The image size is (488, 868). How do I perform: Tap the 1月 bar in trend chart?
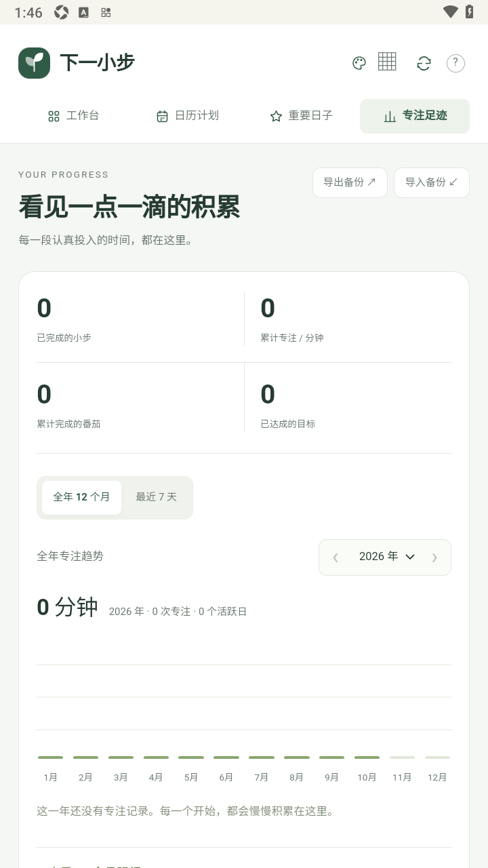[50, 757]
